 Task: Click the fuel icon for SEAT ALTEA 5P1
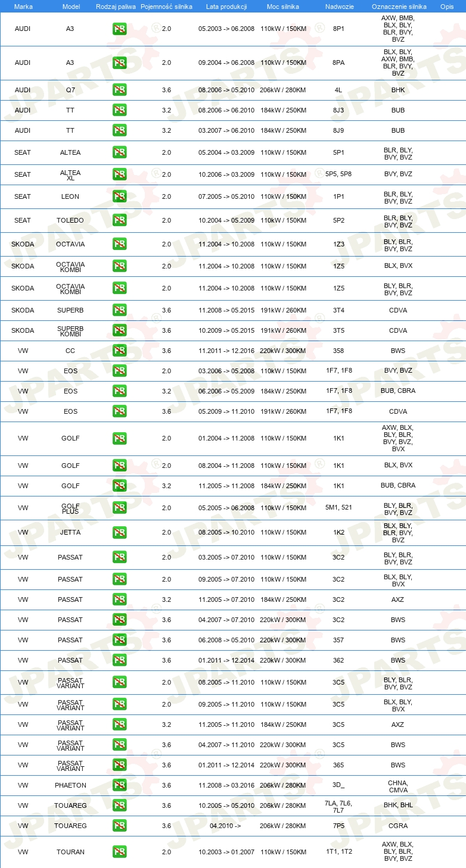119,152
